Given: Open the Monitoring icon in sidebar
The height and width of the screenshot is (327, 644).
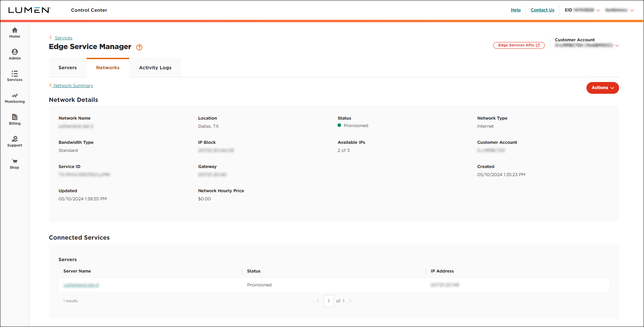Looking at the screenshot, I should click(x=14, y=95).
